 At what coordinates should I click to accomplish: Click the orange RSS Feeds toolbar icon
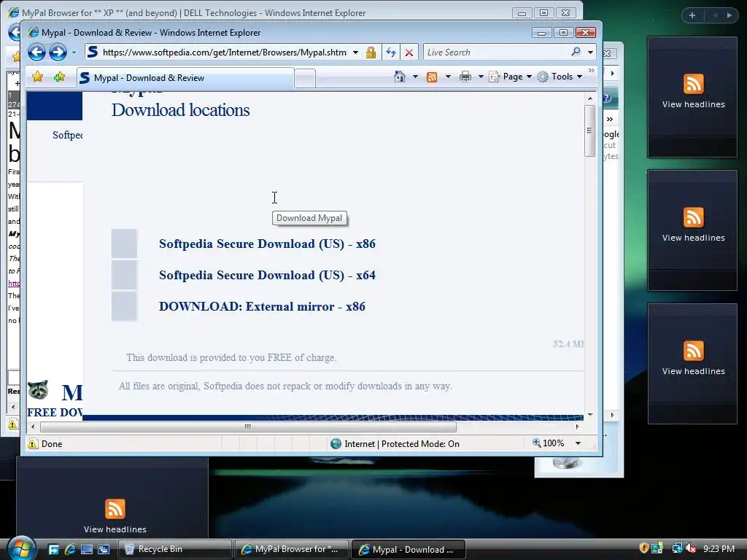(x=432, y=77)
